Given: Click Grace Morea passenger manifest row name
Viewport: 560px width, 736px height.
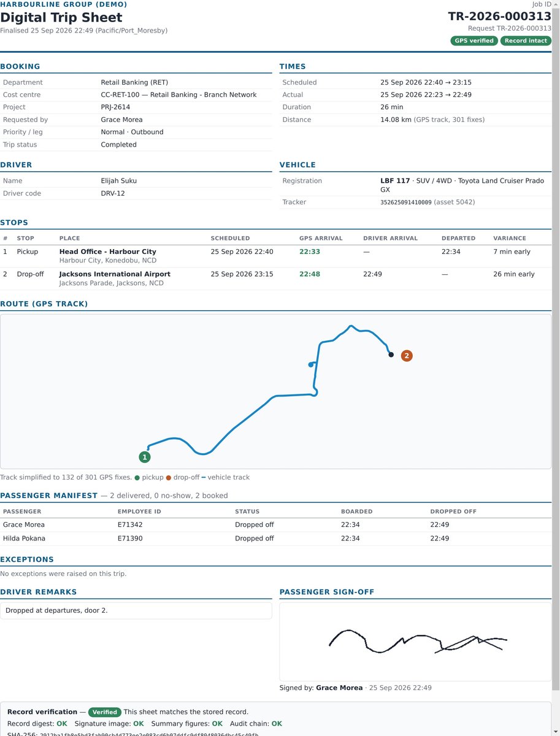Looking at the screenshot, I should pyautogui.click(x=24, y=524).
